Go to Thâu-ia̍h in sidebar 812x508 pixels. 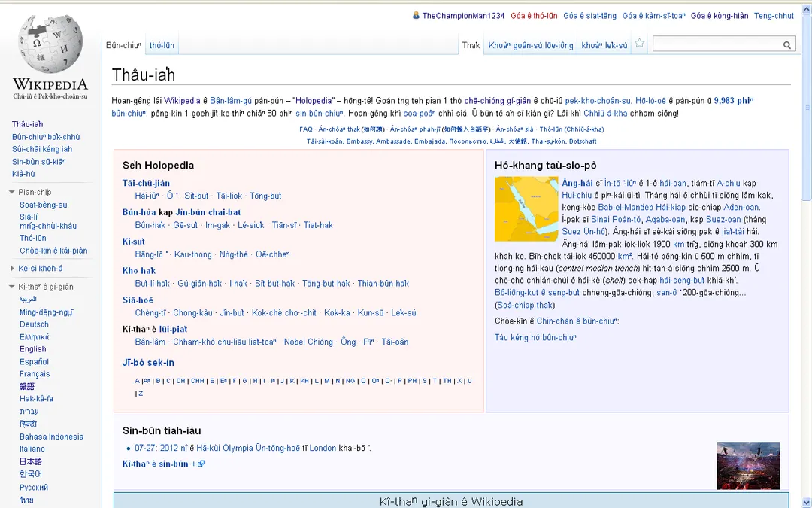pyautogui.click(x=28, y=124)
